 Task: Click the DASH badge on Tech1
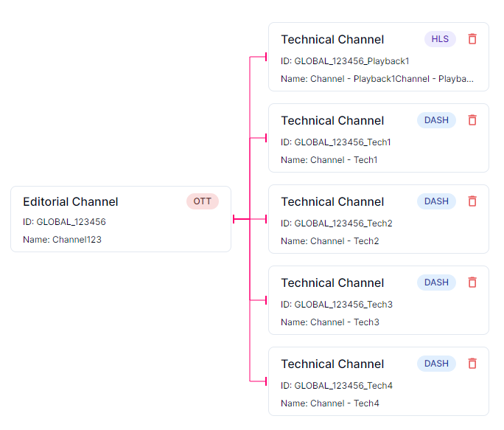(436, 120)
